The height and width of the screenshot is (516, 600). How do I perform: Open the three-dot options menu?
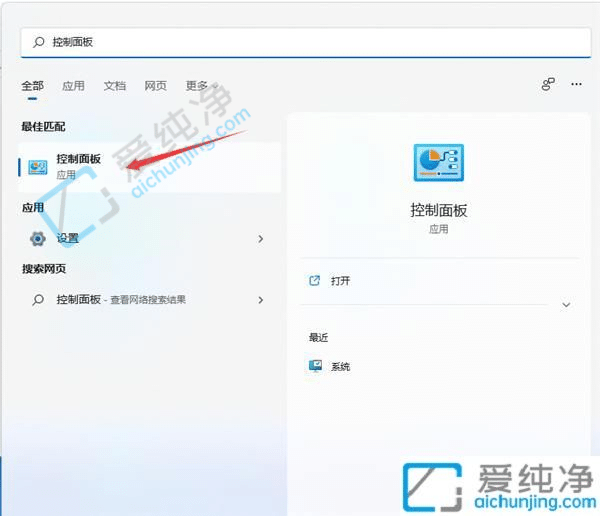[x=576, y=84]
